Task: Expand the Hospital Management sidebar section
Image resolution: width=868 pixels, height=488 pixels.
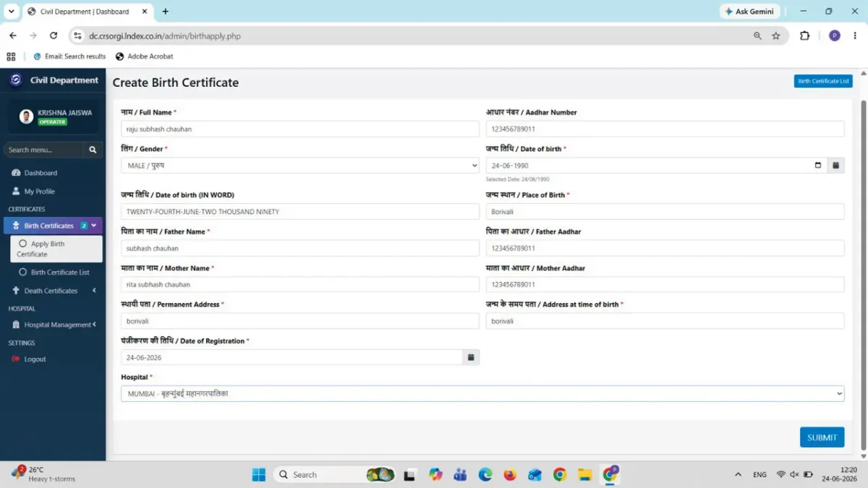Action: (53, 325)
